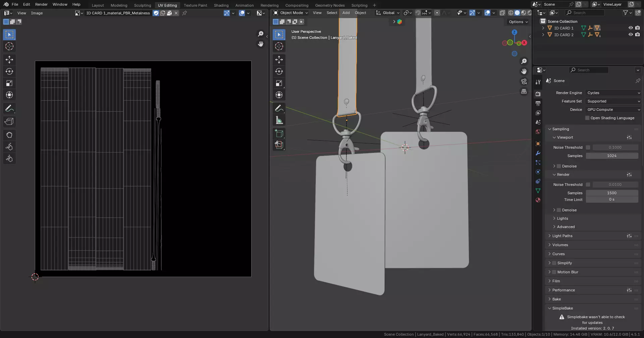Open Device dropdown showing GPU Compute
This screenshot has height=338, width=644.
tap(613, 110)
